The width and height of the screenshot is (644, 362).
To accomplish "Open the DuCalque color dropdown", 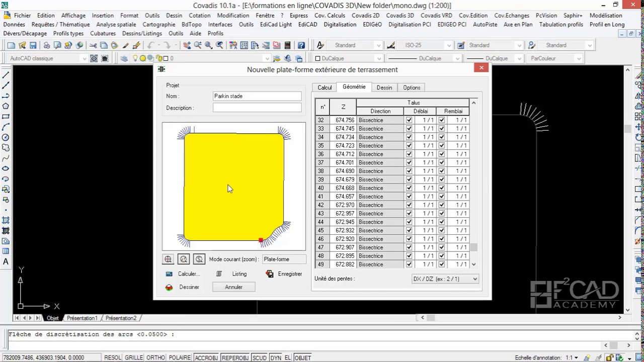I will [348, 58].
